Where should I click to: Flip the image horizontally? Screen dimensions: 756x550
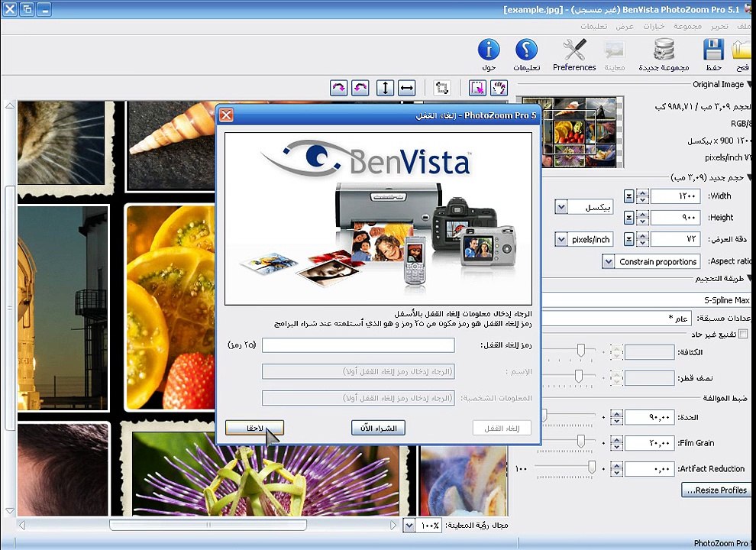coord(407,88)
